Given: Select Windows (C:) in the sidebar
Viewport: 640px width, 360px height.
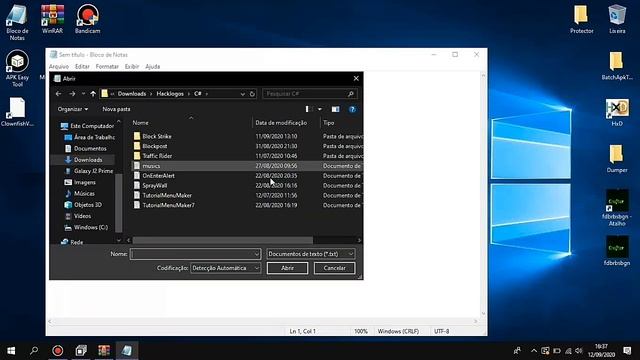Looking at the screenshot, I should click(86, 227).
